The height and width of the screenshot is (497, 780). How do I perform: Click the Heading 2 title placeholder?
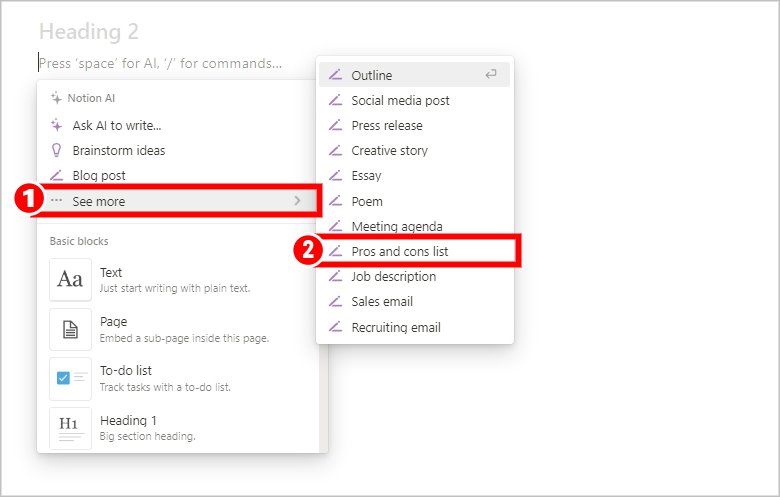click(x=89, y=31)
